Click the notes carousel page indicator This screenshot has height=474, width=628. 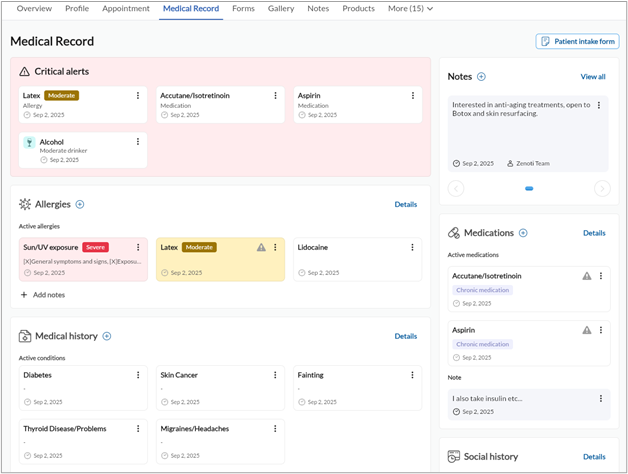[x=529, y=188]
